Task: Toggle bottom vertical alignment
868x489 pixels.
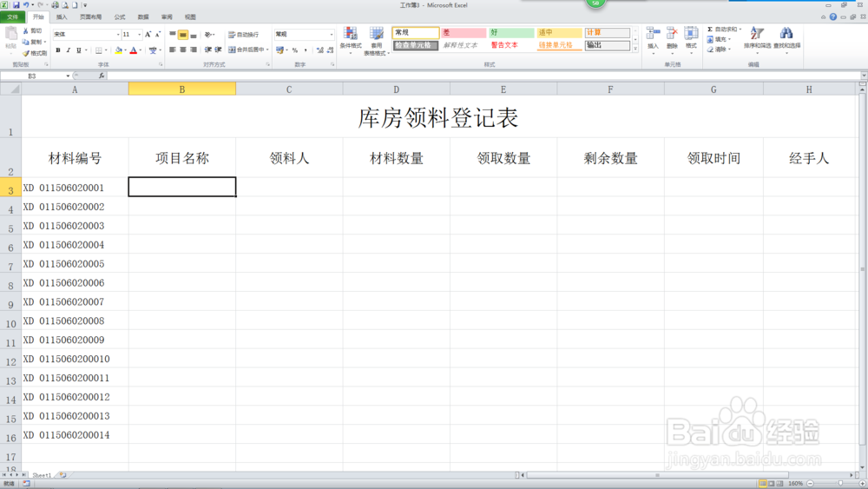Action: click(194, 35)
